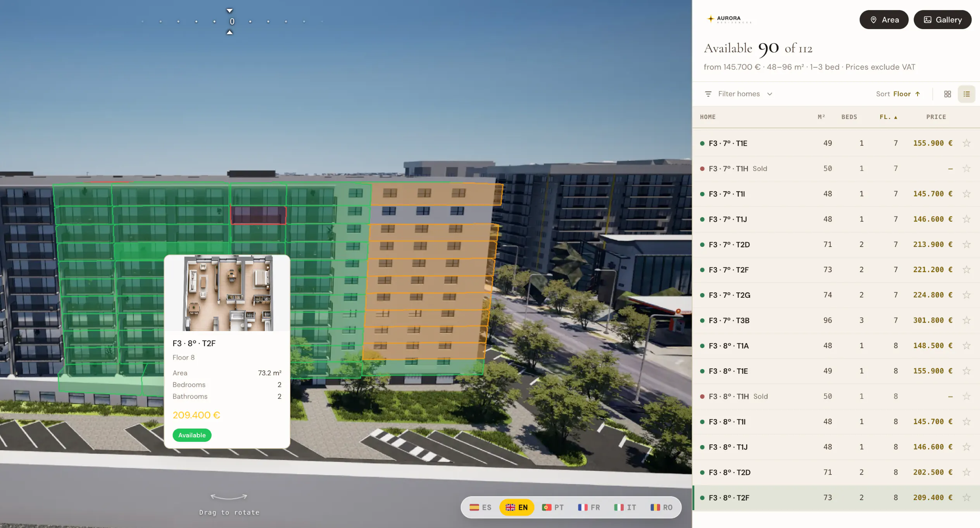980x528 pixels.
Task: Select home row F3 · 8º · T2D
Action: tap(836, 472)
